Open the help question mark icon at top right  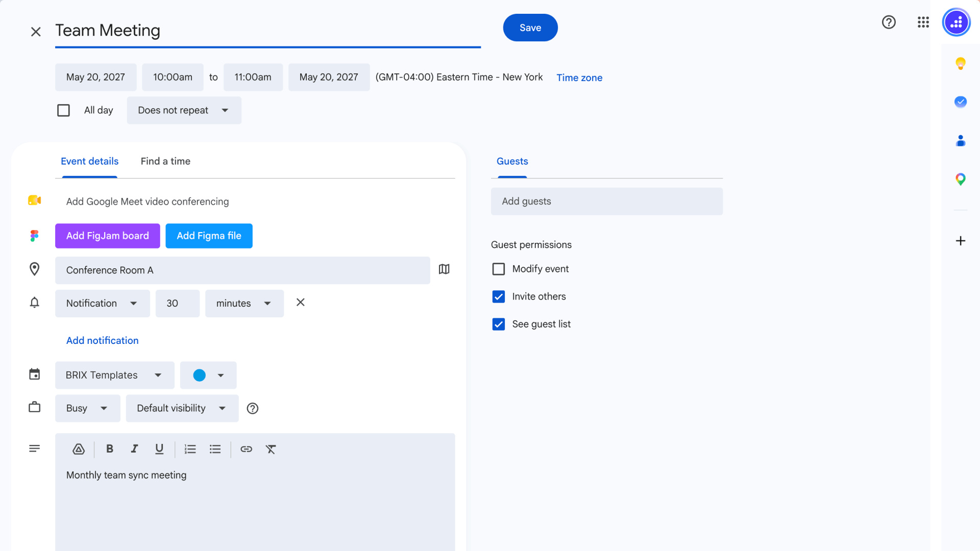889,22
